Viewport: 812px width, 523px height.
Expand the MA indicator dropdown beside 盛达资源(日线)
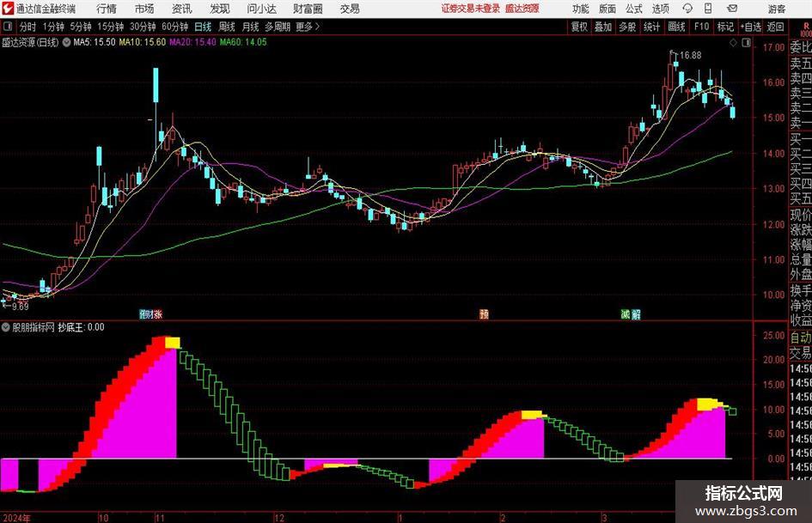click(66, 42)
